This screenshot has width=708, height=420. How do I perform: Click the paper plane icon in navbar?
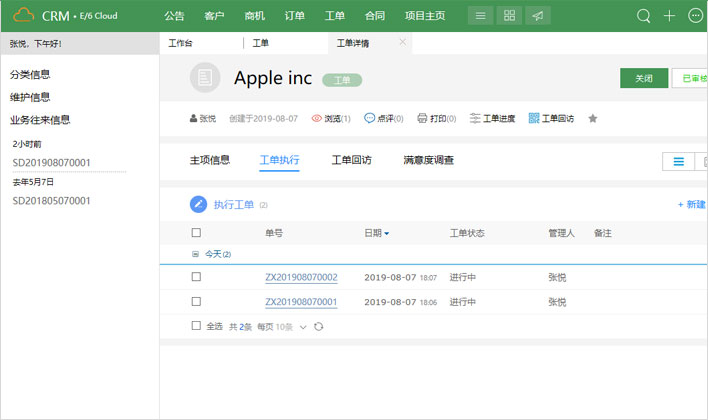click(x=538, y=16)
